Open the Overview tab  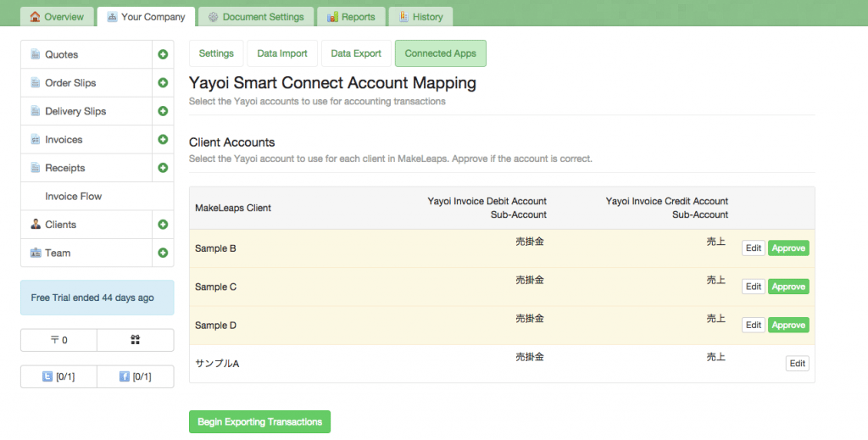point(57,17)
